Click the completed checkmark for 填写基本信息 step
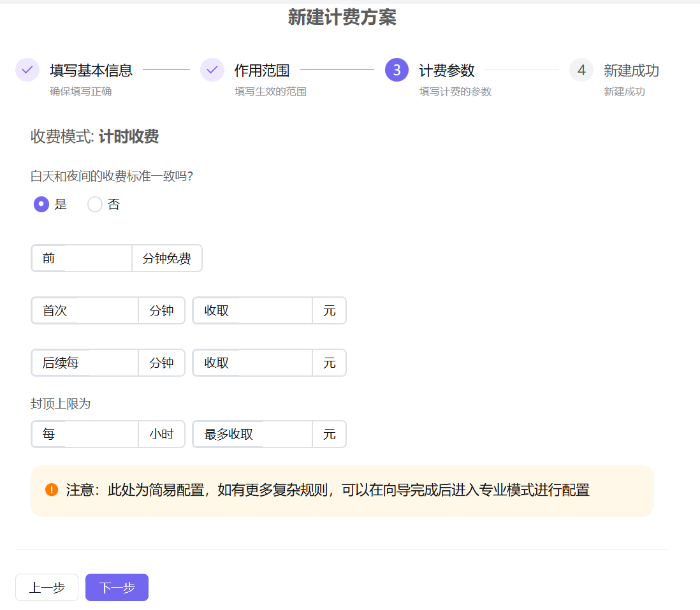Screen dimensions: 700x610 27,70
